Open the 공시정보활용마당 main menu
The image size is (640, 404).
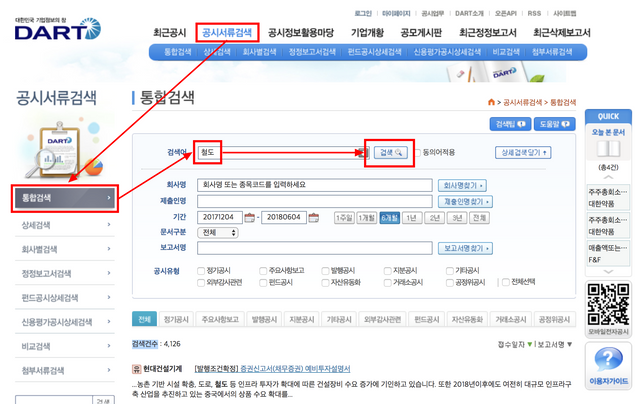click(301, 33)
